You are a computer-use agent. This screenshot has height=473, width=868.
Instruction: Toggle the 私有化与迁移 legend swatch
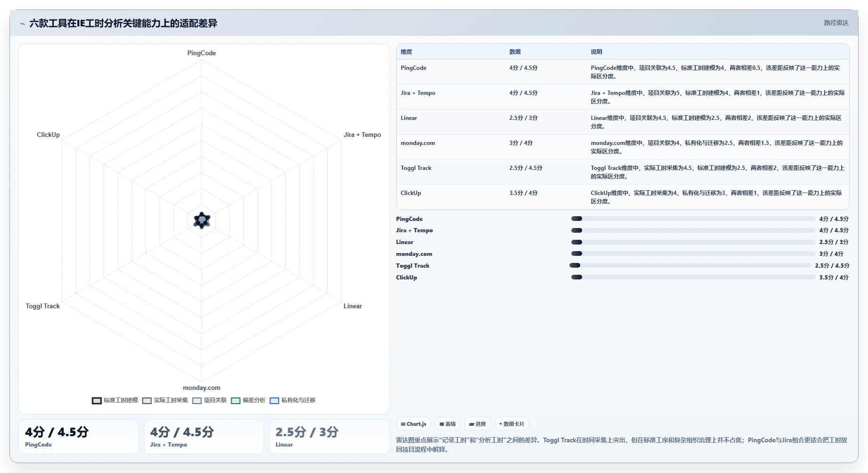pyautogui.click(x=275, y=400)
